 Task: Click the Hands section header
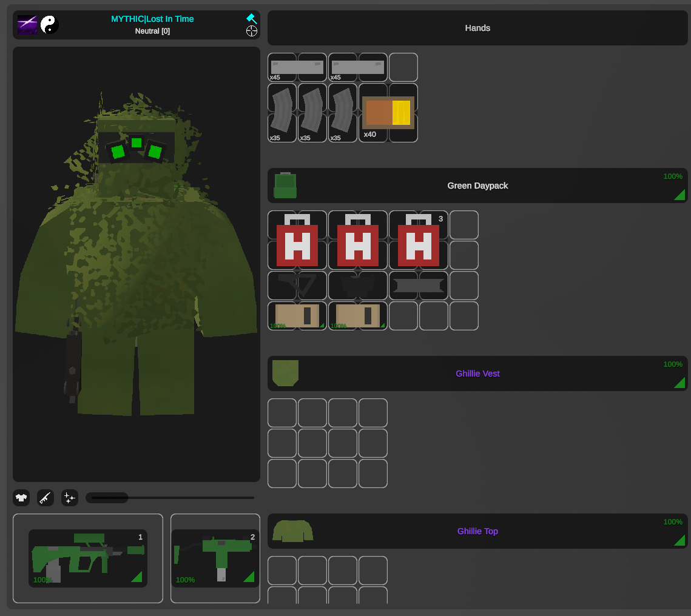point(477,28)
